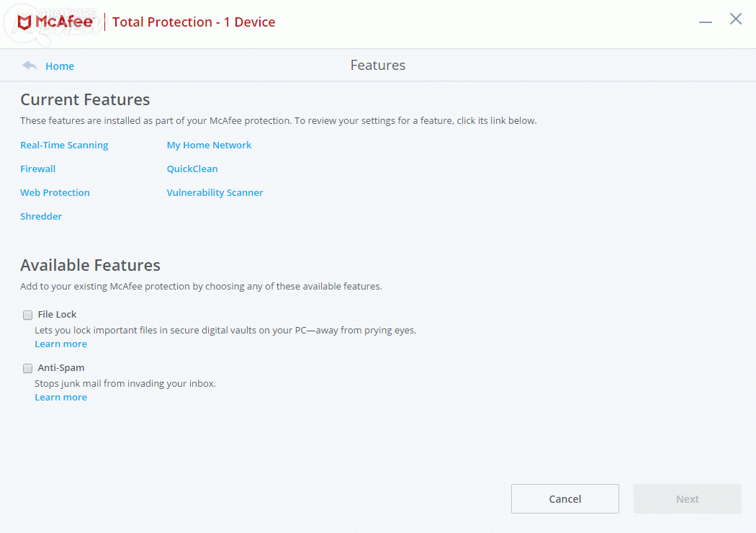Click the McAfee shield logo icon
This screenshot has width=756, height=533.
coord(24,22)
